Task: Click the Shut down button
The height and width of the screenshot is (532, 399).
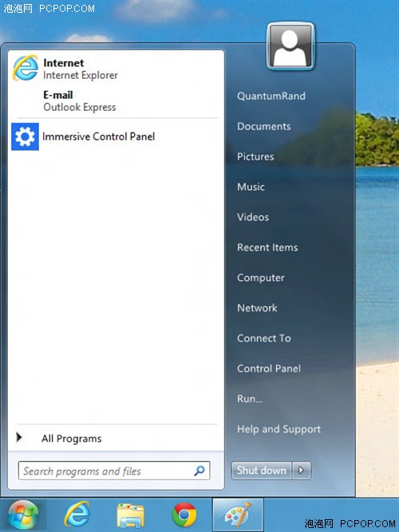Action: [x=261, y=471]
